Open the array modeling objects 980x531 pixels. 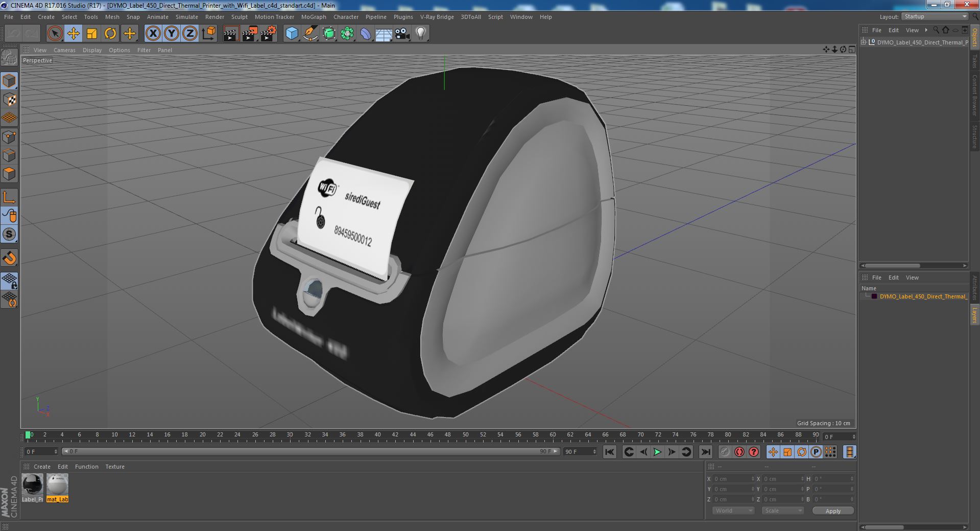(347, 34)
